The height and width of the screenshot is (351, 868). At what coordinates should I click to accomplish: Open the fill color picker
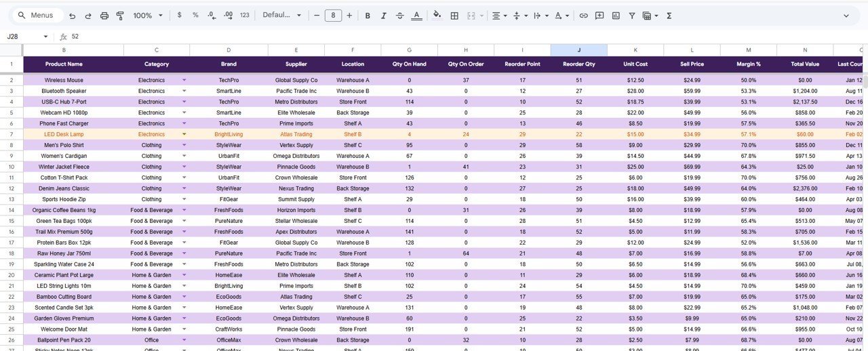pos(437,16)
